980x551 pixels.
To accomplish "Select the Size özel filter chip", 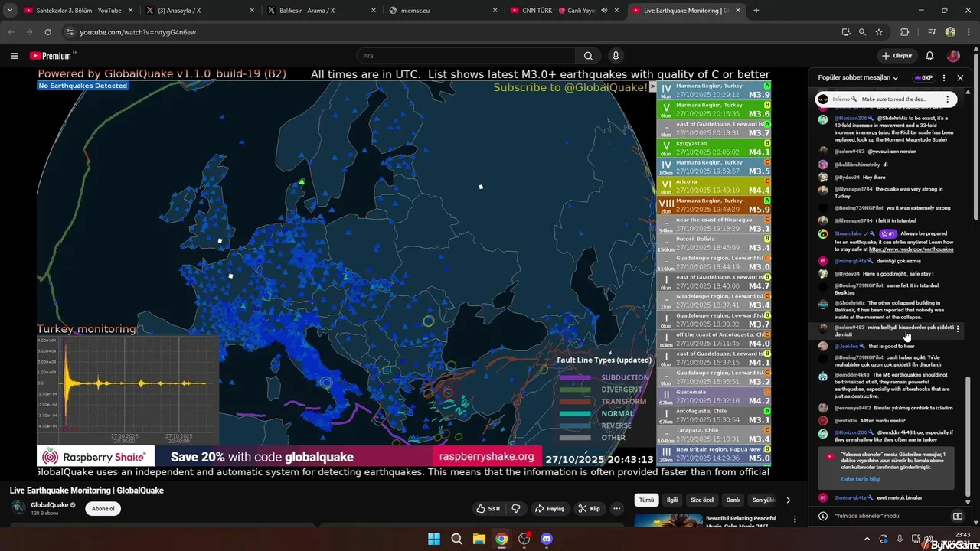I will coord(702,500).
